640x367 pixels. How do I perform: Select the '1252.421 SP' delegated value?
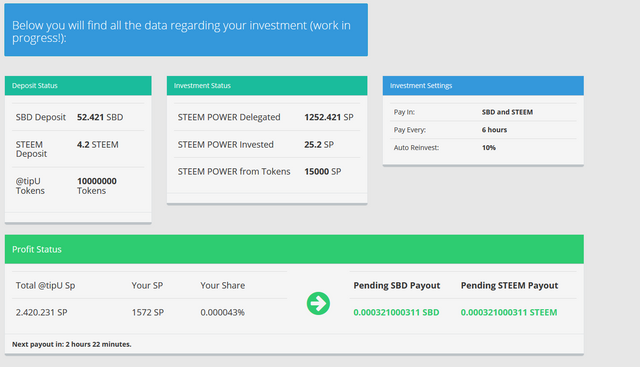pyautogui.click(x=329, y=117)
